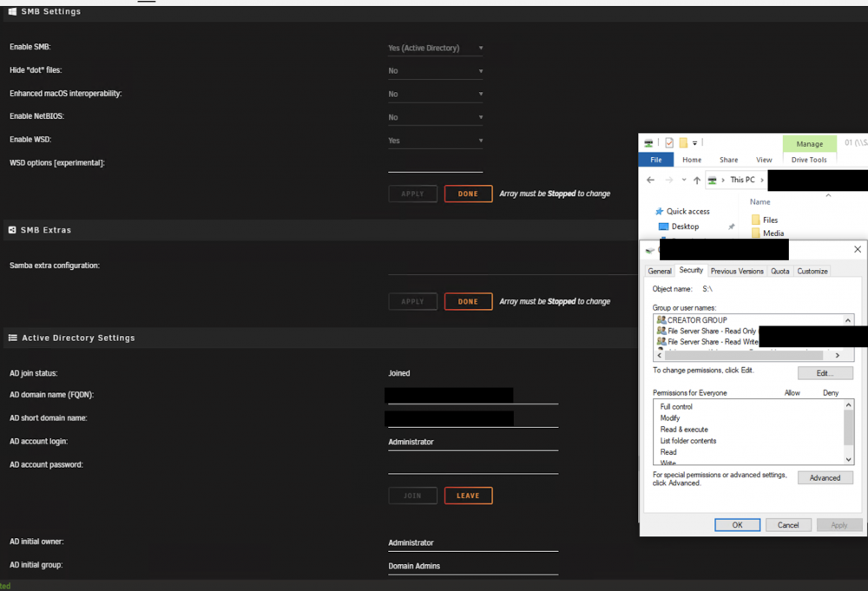
Task: Click the pin icon beside Desktop
Action: point(731,227)
